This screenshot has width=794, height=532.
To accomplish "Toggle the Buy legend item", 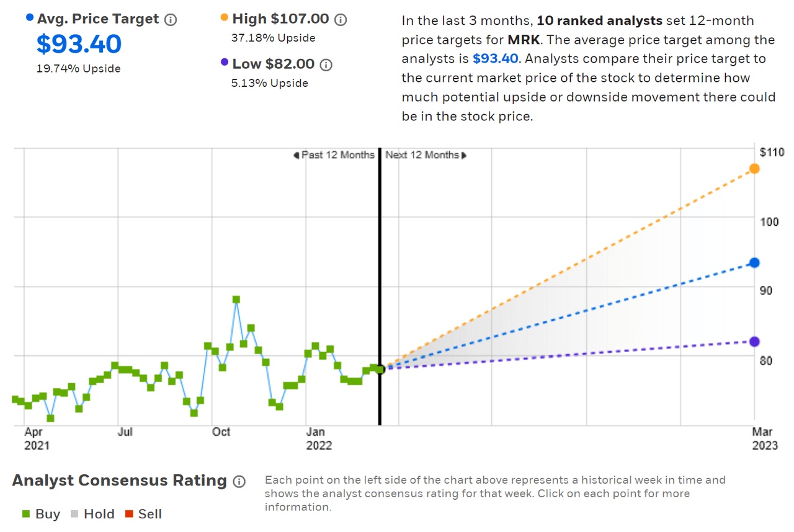I will [42, 514].
